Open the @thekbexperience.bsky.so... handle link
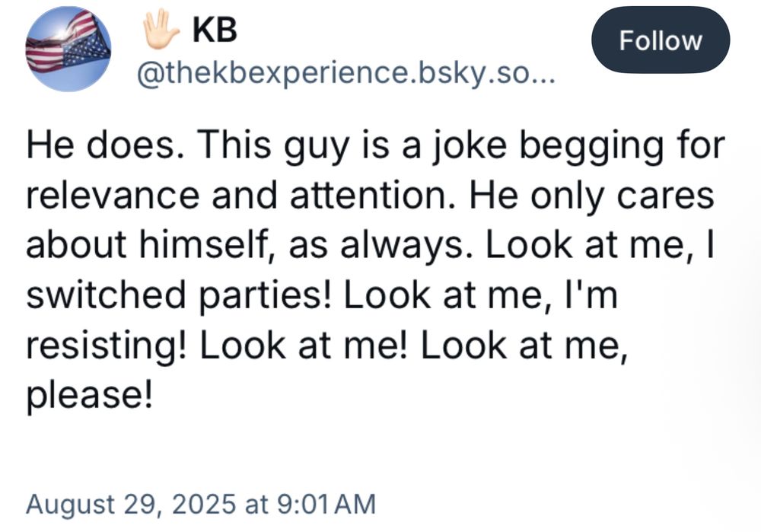The height and width of the screenshot is (532, 761). tap(345, 74)
